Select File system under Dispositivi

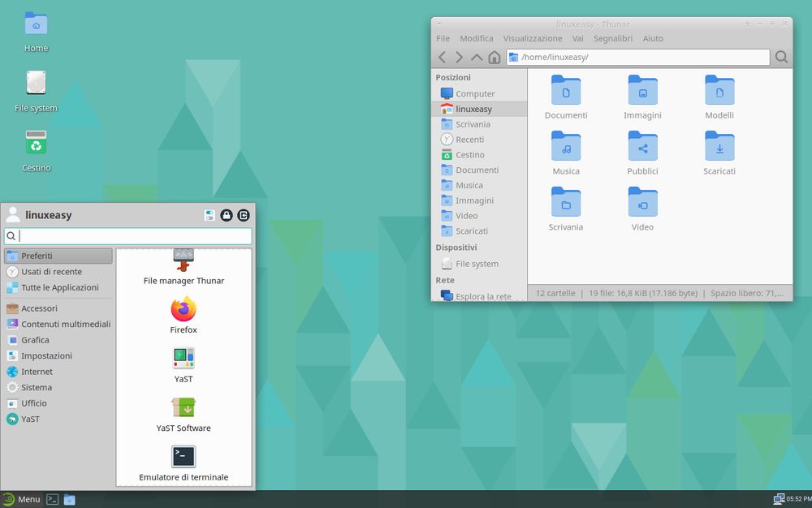pyautogui.click(x=479, y=264)
